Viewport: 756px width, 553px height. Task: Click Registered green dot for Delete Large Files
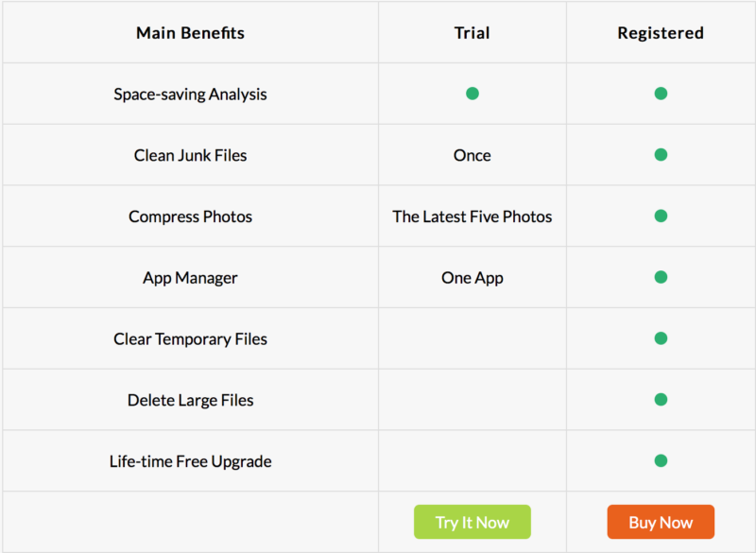click(661, 400)
